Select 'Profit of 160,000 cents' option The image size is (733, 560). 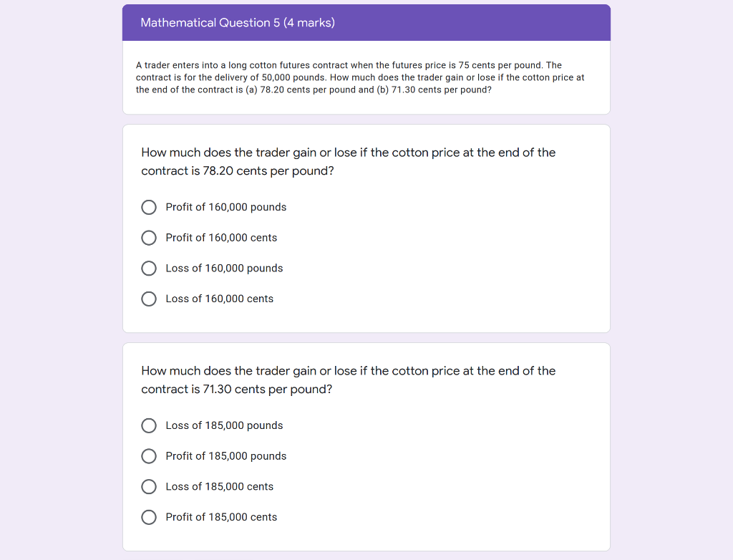coord(220,238)
